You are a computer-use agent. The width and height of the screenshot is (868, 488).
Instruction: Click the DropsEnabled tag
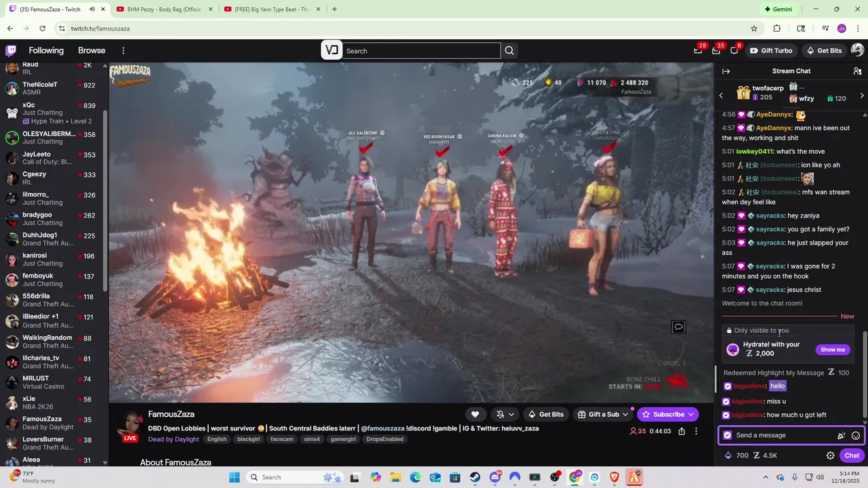click(x=384, y=439)
